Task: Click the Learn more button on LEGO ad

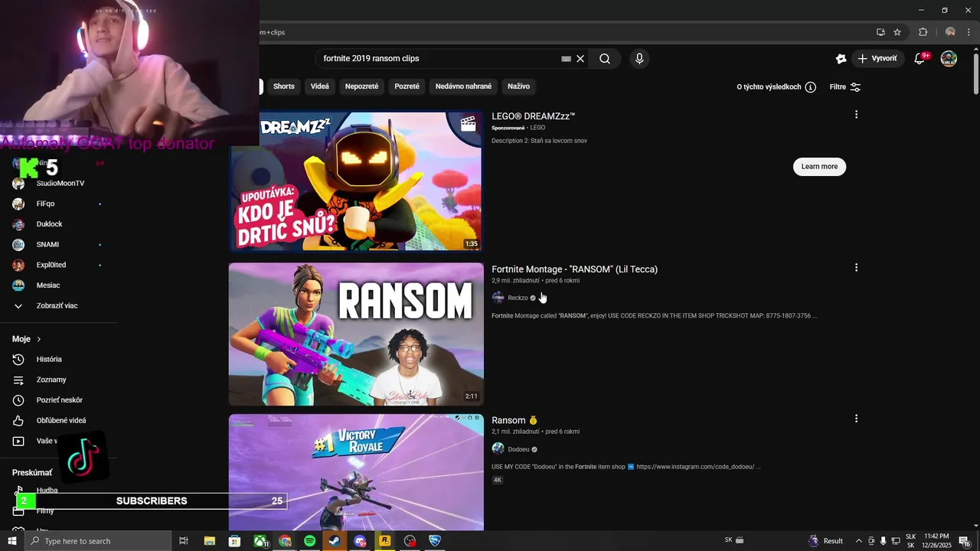Action: pos(819,167)
